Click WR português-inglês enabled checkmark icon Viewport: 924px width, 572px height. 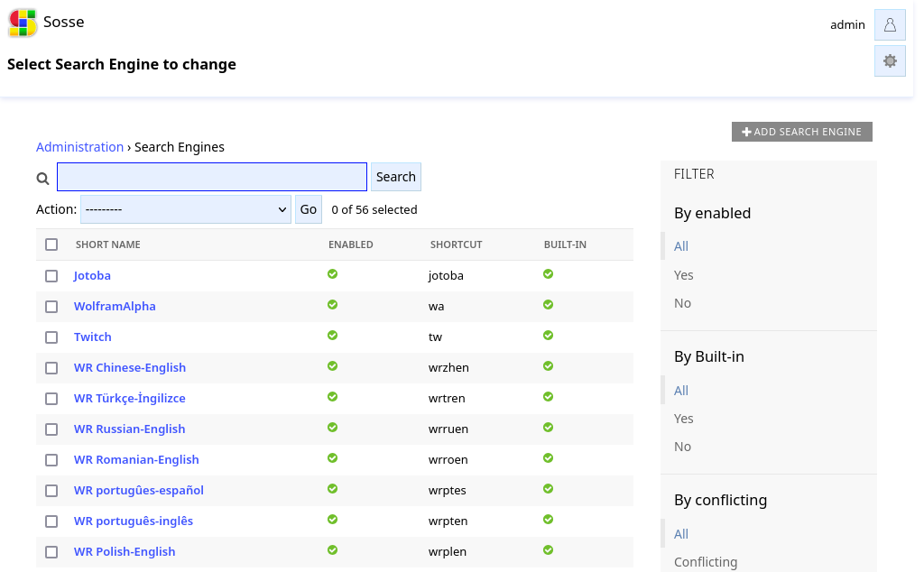click(332, 519)
